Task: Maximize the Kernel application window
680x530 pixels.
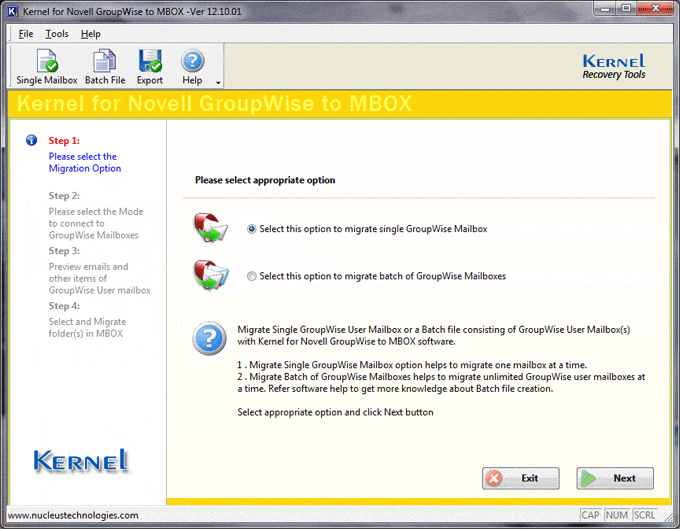Action: (x=626, y=9)
